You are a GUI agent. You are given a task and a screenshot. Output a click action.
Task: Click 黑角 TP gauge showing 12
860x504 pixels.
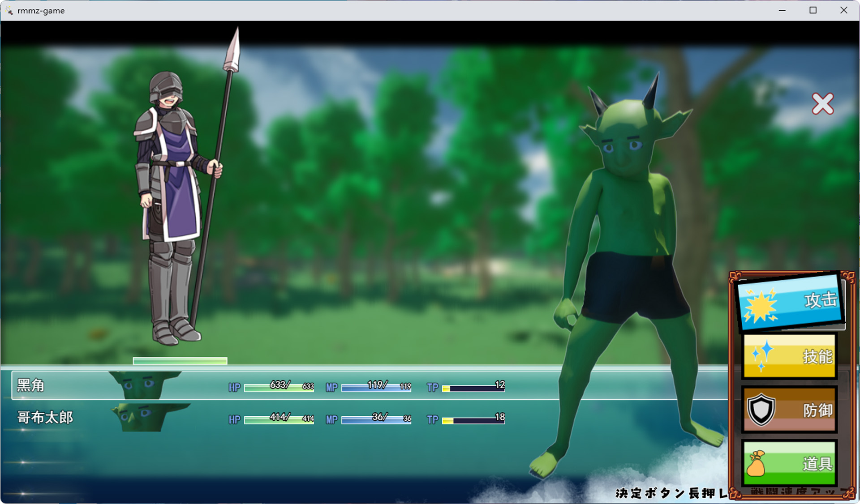click(x=473, y=388)
